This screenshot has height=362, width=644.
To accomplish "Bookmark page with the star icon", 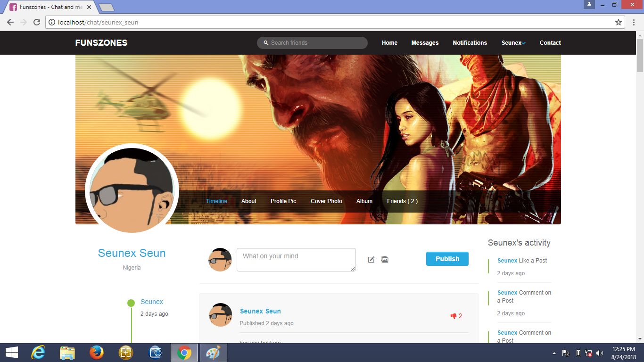I will 619,22.
